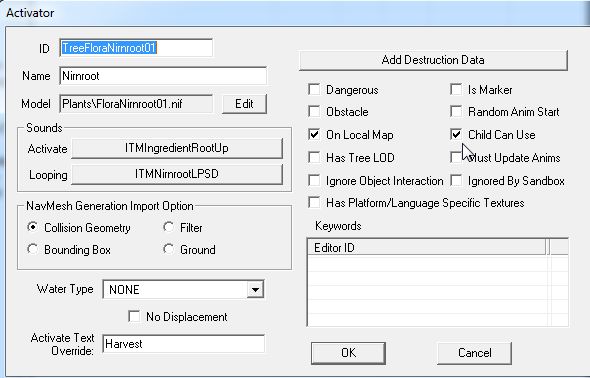Click the ID field containing TreeFloraNirnroot01

[x=136, y=48]
